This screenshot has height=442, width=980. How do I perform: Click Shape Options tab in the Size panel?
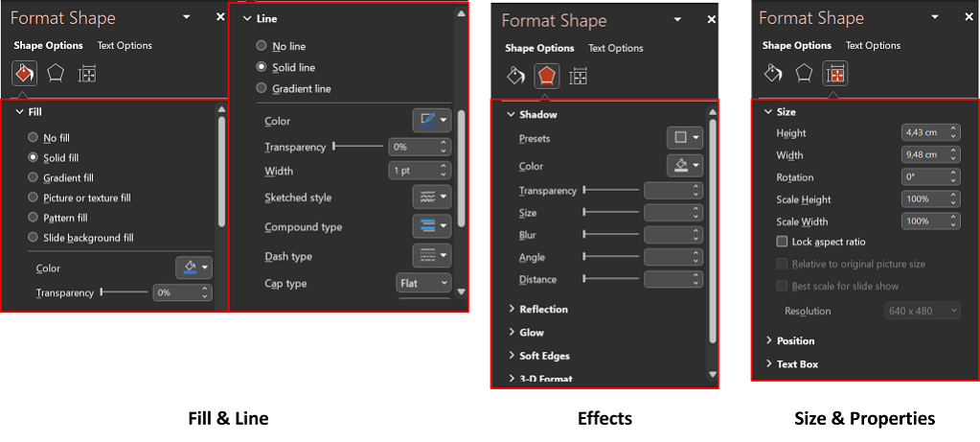tap(797, 46)
